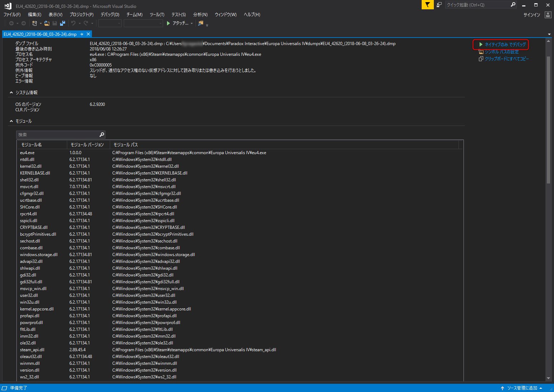The height and width of the screenshot is (392, 554).
Task: Open the ファイル(F) menu
Action: pos(12,15)
